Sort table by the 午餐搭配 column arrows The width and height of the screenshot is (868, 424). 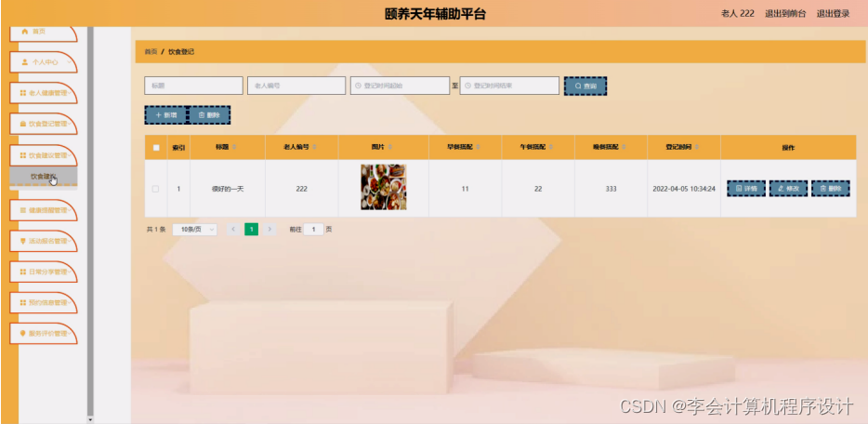(551, 147)
